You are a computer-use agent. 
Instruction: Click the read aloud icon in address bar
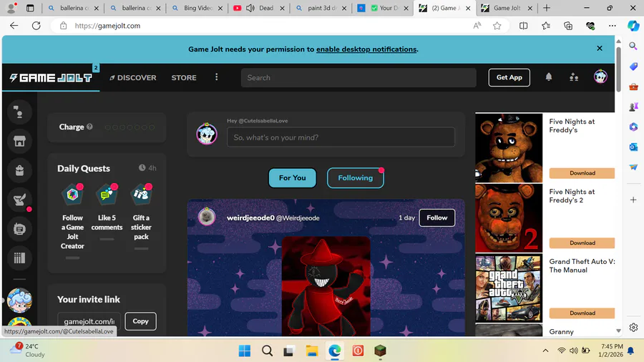tap(477, 26)
